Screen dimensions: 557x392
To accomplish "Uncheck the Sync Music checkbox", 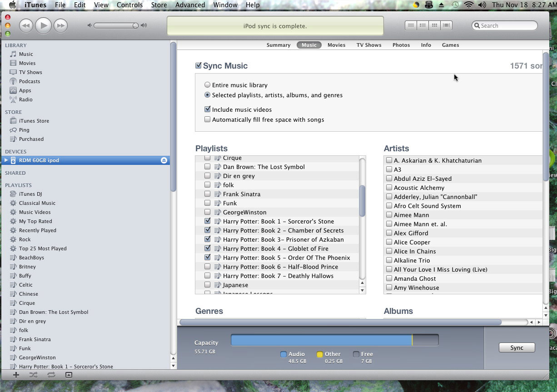I will (198, 65).
